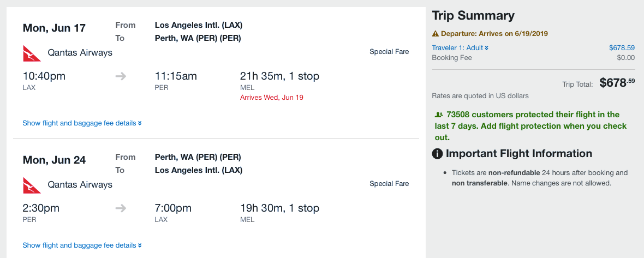Click the Special Fare label on the return flight

tap(389, 184)
